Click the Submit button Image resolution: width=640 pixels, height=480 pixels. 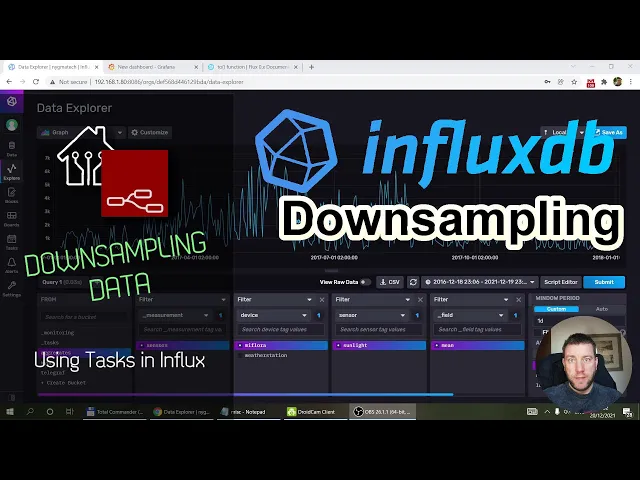pyautogui.click(x=604, y=282)
